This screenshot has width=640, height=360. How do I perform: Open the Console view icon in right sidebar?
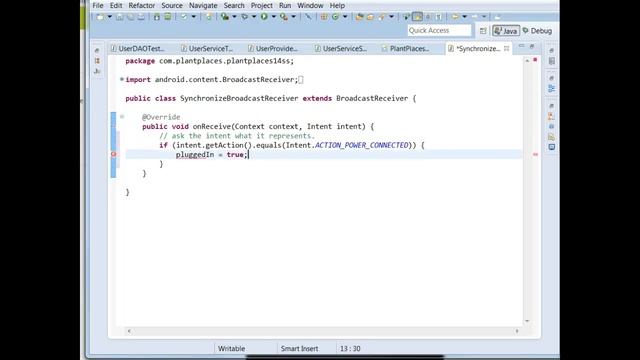pos(551,147)
